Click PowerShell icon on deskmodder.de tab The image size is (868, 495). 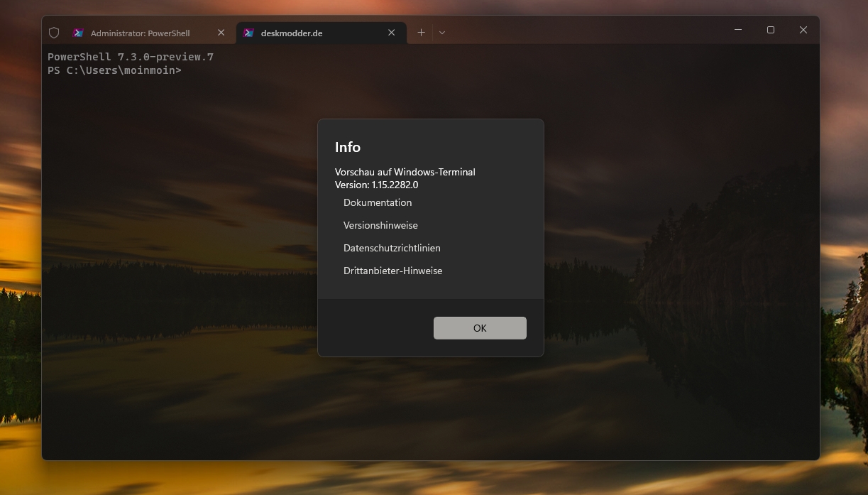pyautogui.click(x=248, y=33)
